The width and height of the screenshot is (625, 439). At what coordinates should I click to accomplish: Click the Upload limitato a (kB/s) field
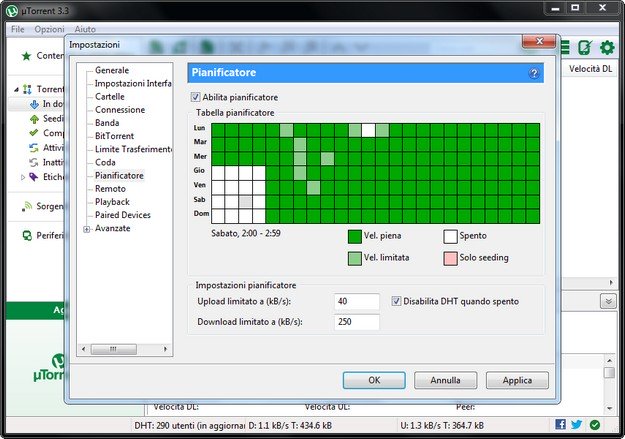[x=357, y=301]
